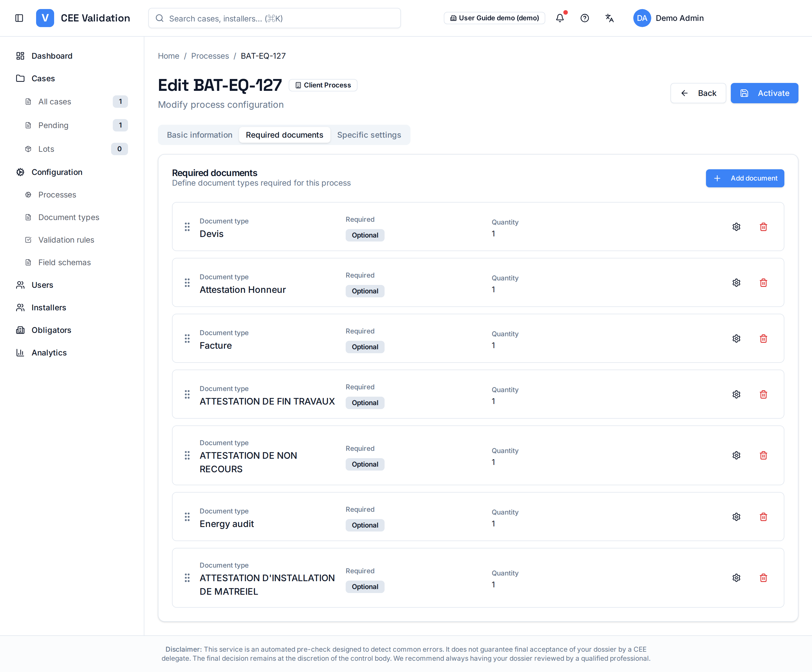Open the language translate icon
Image resolution: width=812 pixels, height=672 pixels.
609,18
